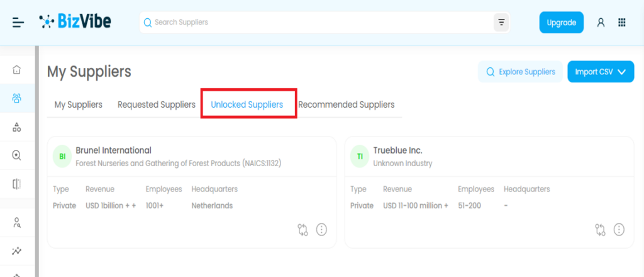Open more options on Trueblue Inc. card
This screenshot has height=277, width=644.
(x=619, y=230)
